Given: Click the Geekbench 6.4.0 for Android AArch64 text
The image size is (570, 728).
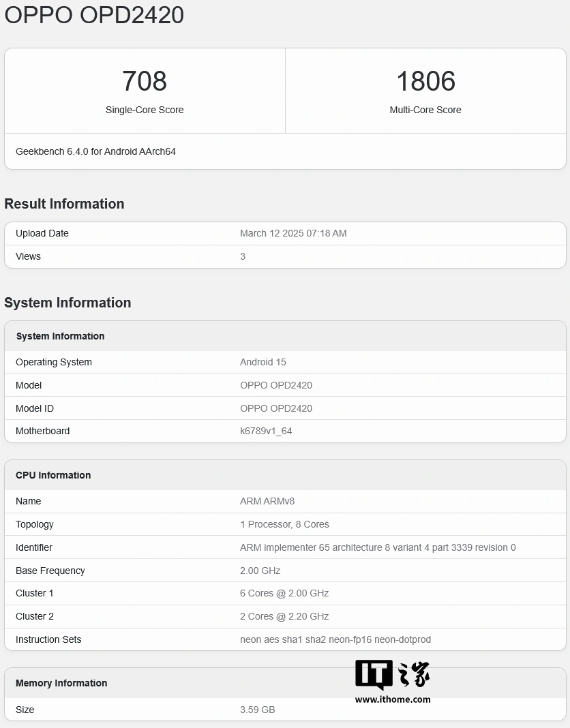Looking at the screenshot, I should [x=95, y=151].
